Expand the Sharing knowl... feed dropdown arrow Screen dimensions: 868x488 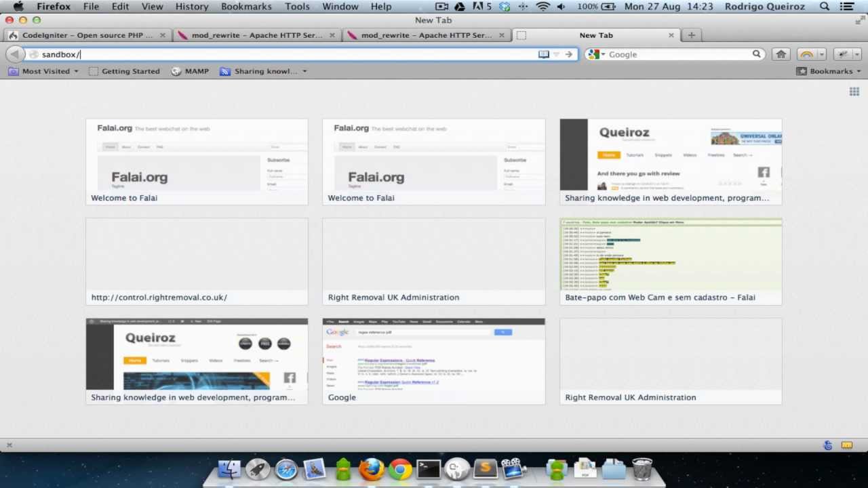[304, 71]
